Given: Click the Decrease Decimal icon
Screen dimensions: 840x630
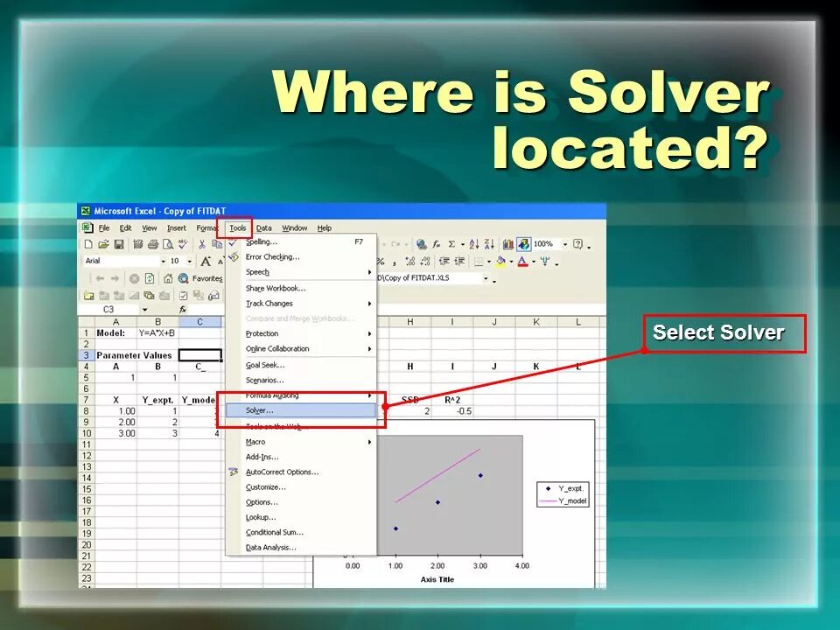Looking at the screenshot, I should point(425,262).
